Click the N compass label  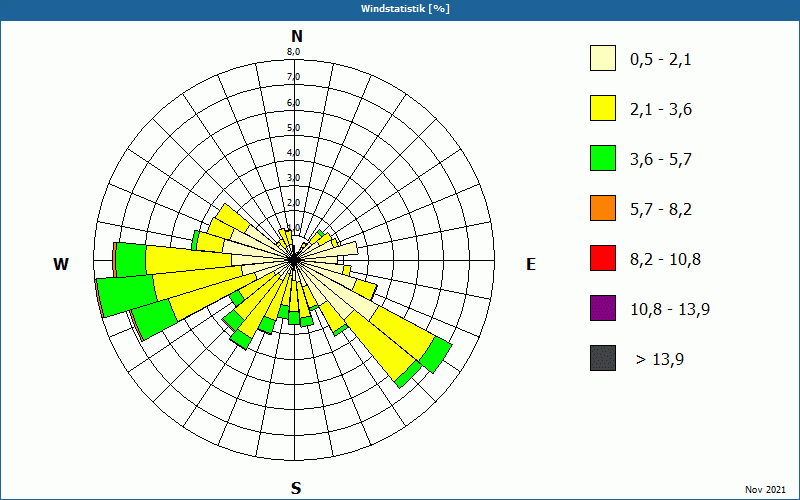click(x=296, y=36)
